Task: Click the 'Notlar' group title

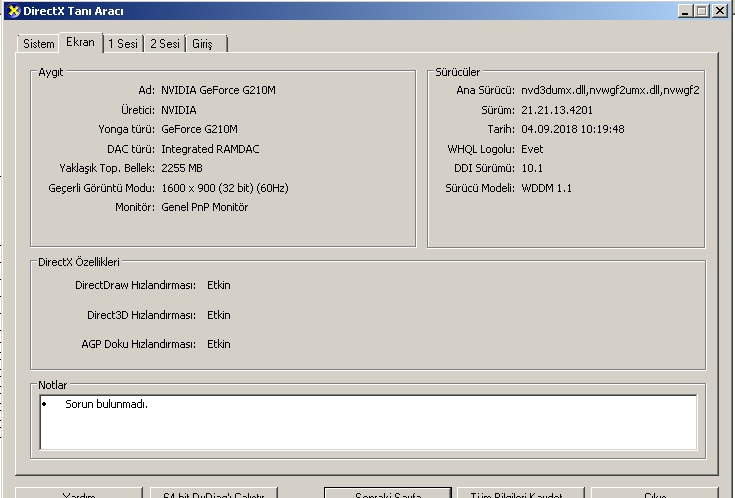Action: [52, 385]
